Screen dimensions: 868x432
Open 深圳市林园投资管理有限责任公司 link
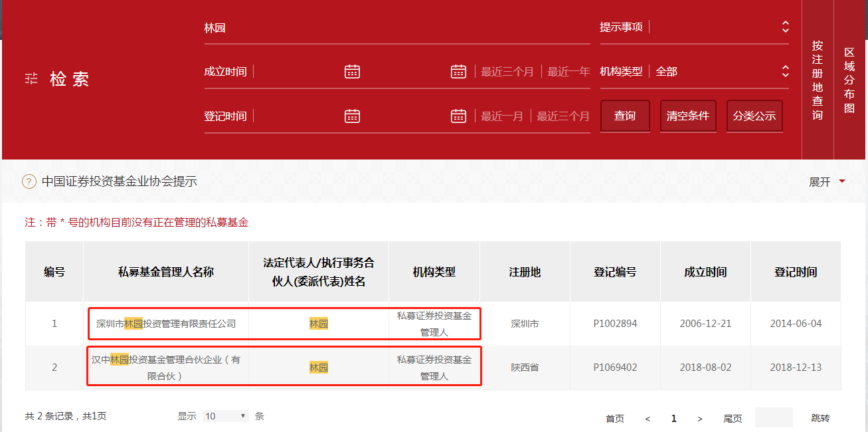pyautogui.click(x=166, y=324)
